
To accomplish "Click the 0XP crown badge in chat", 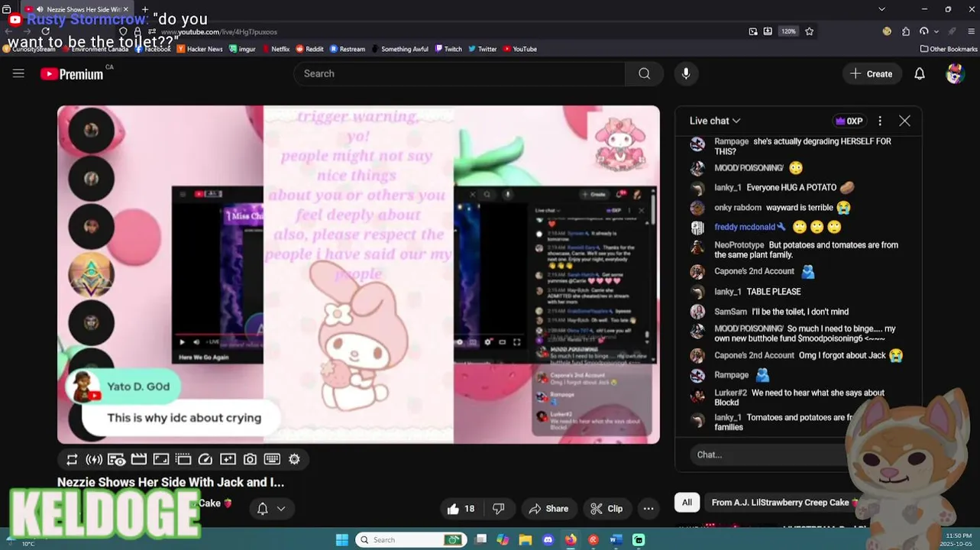I will pyautogui.click(x=849, y=121).
